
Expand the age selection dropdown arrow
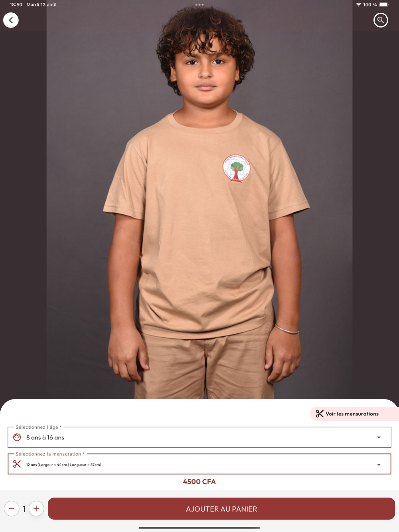(x=379, y=437)
